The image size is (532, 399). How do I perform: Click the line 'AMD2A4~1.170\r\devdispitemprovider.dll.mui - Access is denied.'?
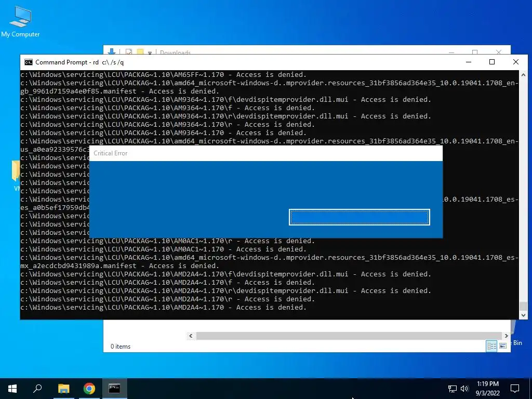pyautogui.click(x=225, y=291)
